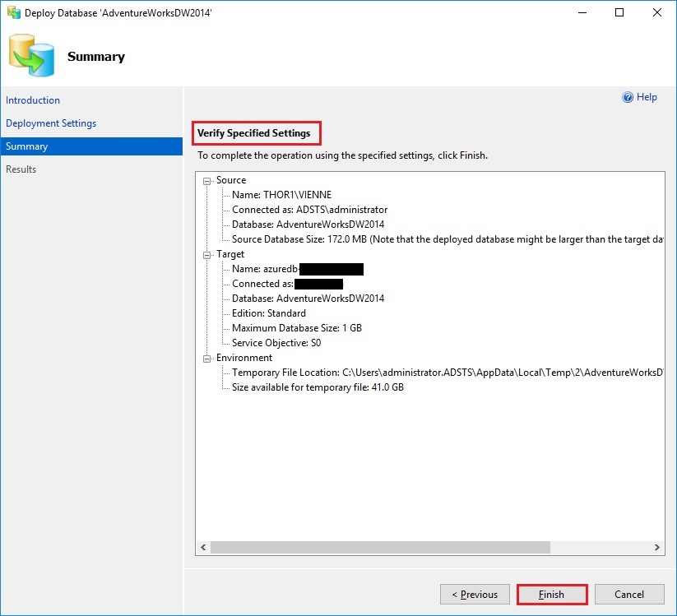Select the Results page in sidebar
Screen dimensions: 677x616
click(x=21, y=169)
